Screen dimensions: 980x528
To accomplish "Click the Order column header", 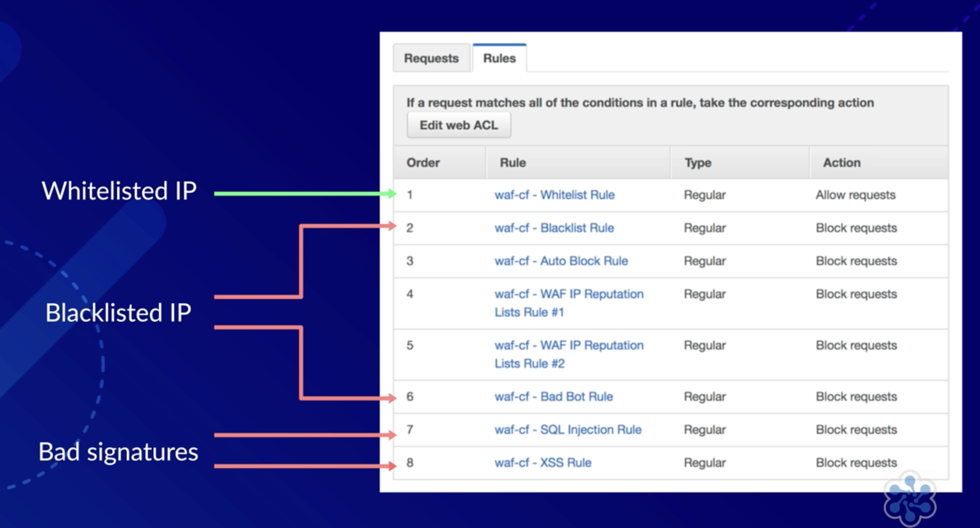I will 423,163.
